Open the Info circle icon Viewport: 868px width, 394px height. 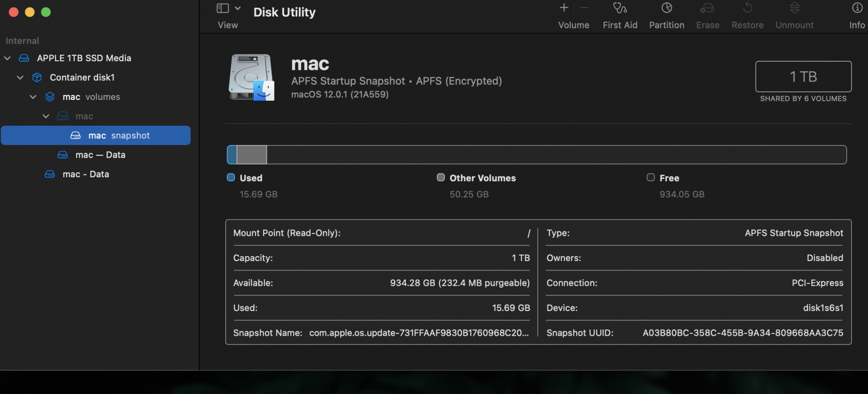tap(857, 8)
